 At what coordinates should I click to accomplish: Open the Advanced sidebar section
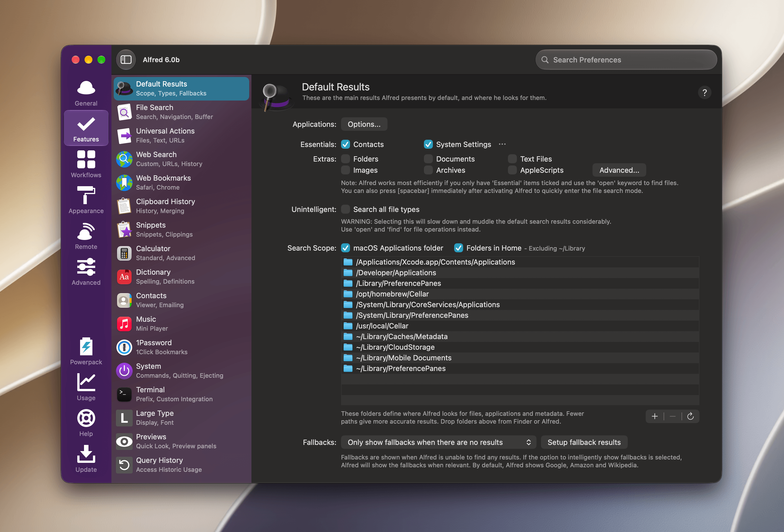pyautogui.click(x=86, y=272)
